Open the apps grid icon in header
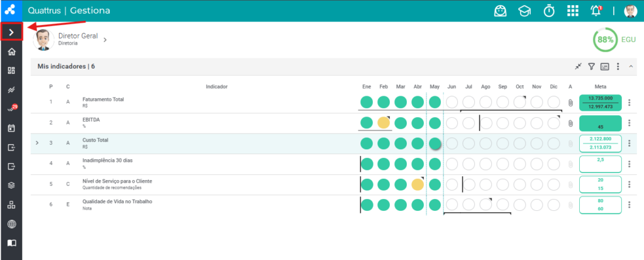 click(572, 11)
